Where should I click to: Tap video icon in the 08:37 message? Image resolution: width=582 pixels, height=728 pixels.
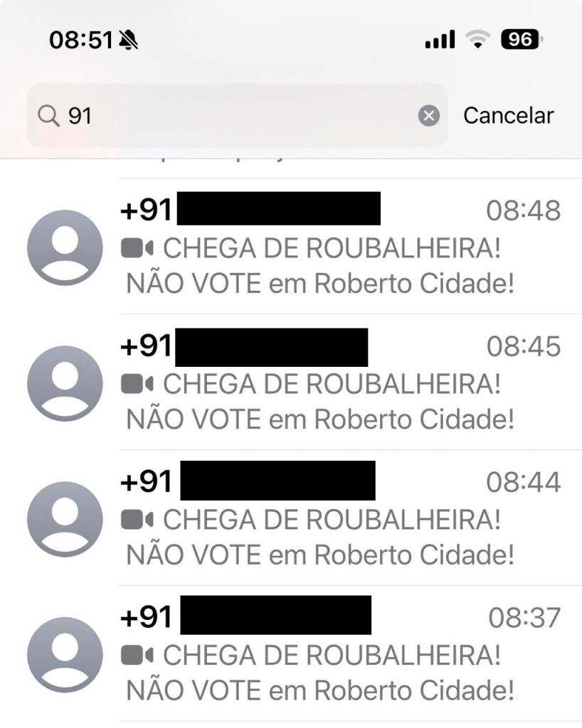(x=137, y=655)
